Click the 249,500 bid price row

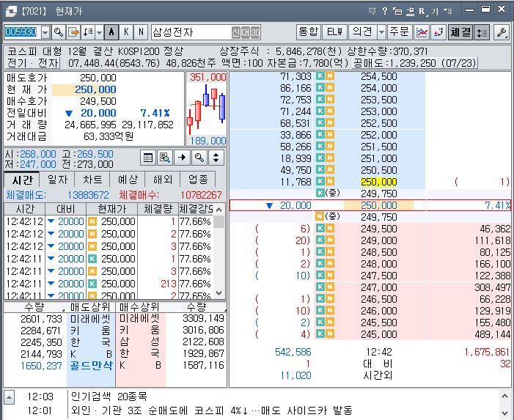[370, 229]
